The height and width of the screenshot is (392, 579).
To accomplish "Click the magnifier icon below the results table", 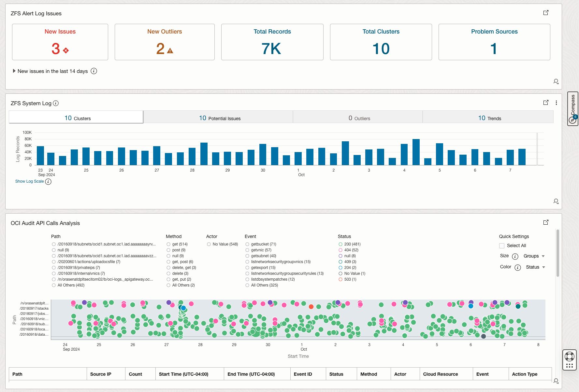I will pyautogui.click(x=556, y=381).
